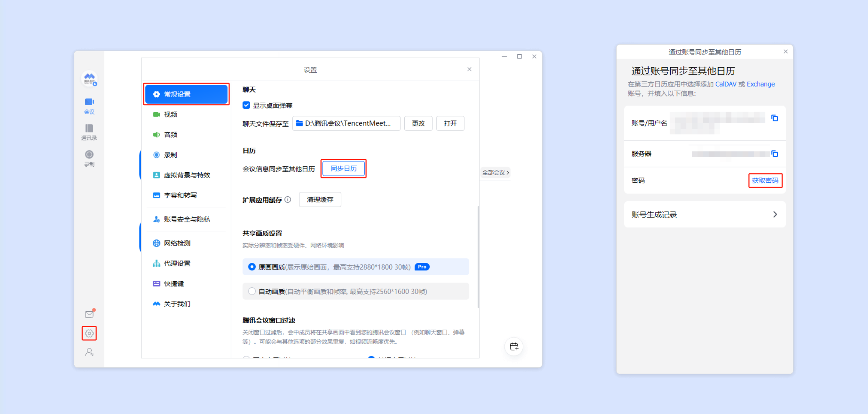Click the 打开 button for chat folder
This screenshot has height=414, width=868.
point(450,123)
